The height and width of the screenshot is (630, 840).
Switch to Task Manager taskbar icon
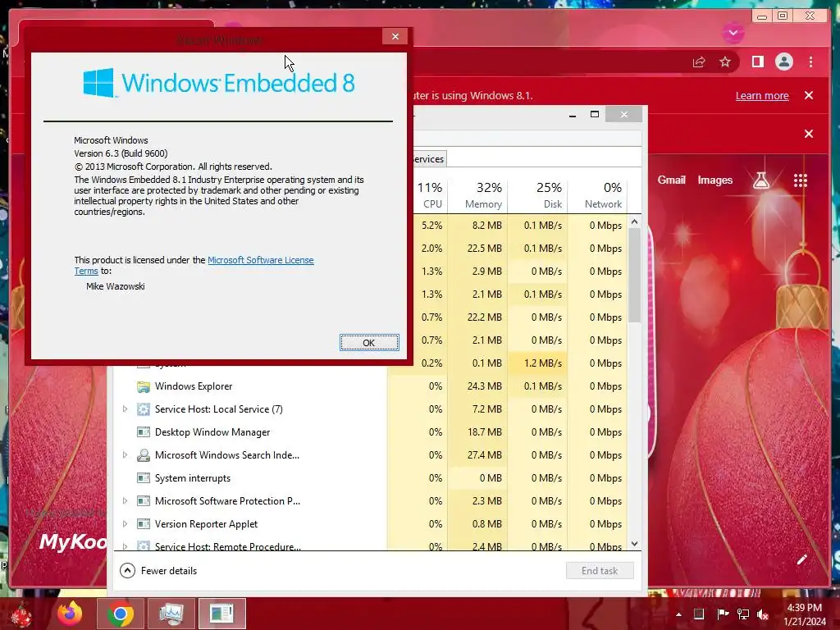171,614
